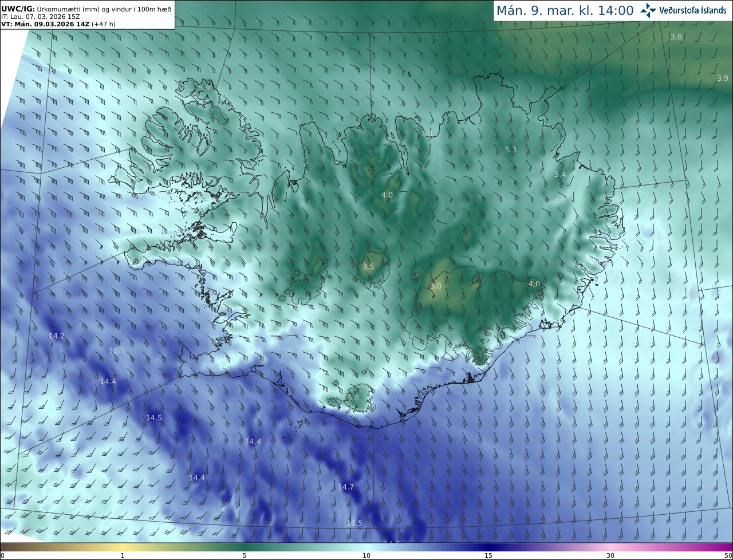Click the 5.9 value over the Westfjords

[204, 87]
